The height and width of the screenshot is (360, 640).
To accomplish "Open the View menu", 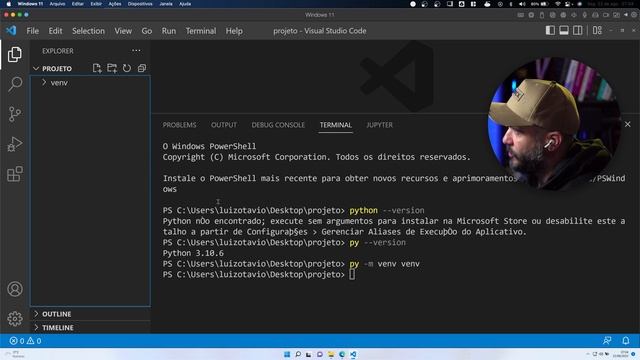I will pyautogui.click(x=123, y=31).
